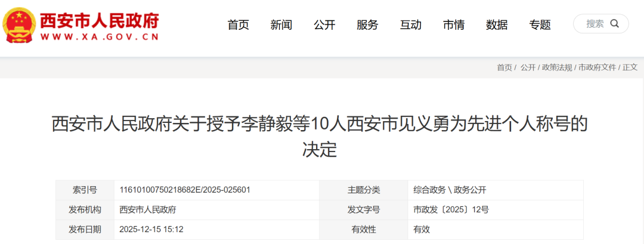The width and height of the screenshot is (644, 244).
Task: Open the 新闻 navigation menu item
Action: [281, 25]
